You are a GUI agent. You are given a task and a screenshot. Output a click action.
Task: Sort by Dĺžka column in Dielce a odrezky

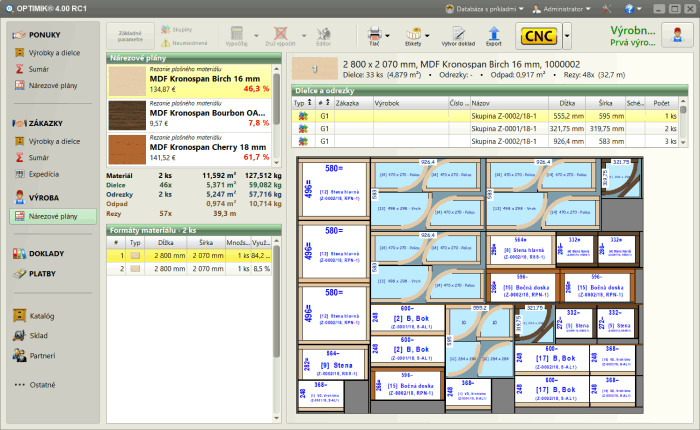coord(567,103)
